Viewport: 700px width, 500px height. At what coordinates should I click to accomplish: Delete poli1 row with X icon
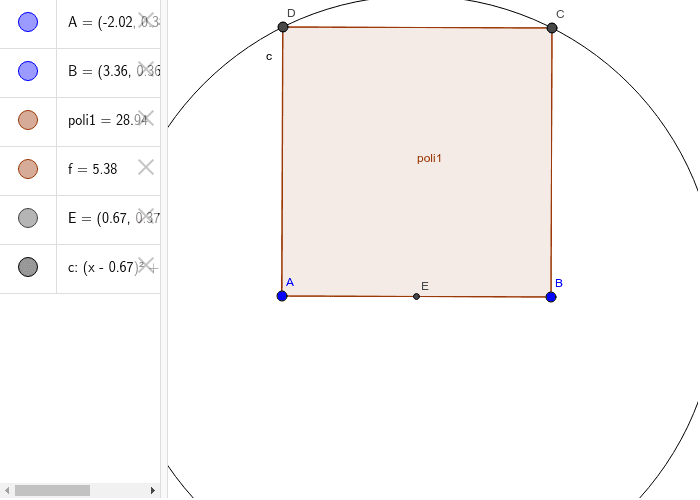[146, 118]
